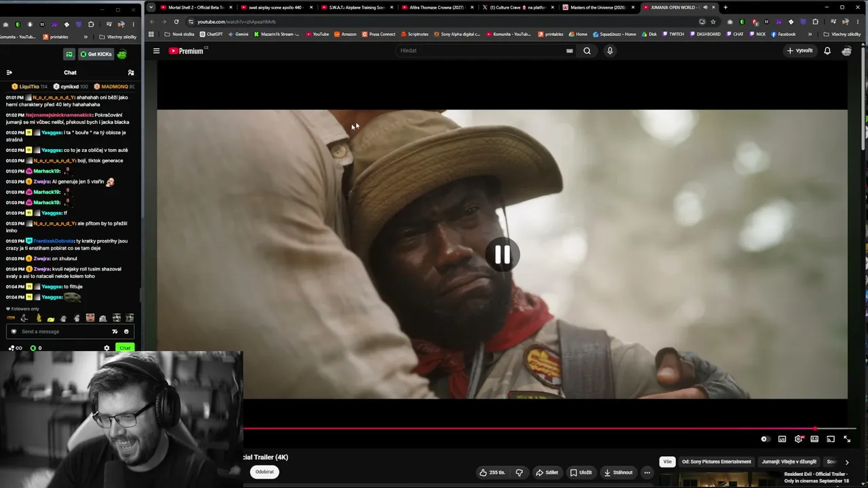This screenshot has width=868, height=488.
Task: Open the Facebook bookmark
Action: pyautogui.click(x=783, y=34)
